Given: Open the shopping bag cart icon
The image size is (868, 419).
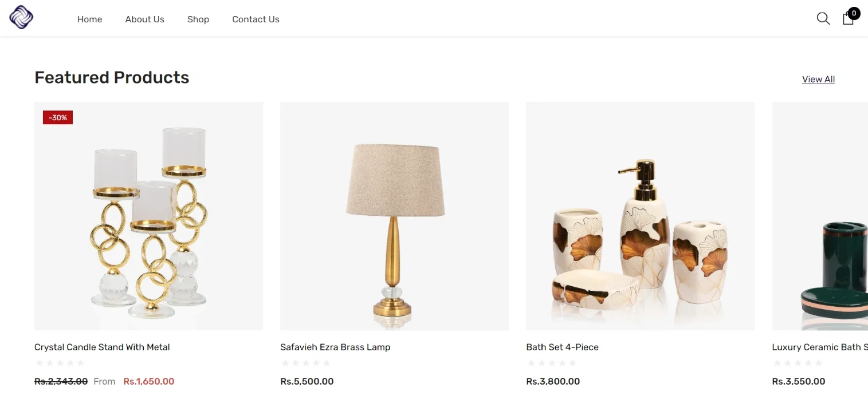Looking at the screenshot, I should tap(848, 19).
